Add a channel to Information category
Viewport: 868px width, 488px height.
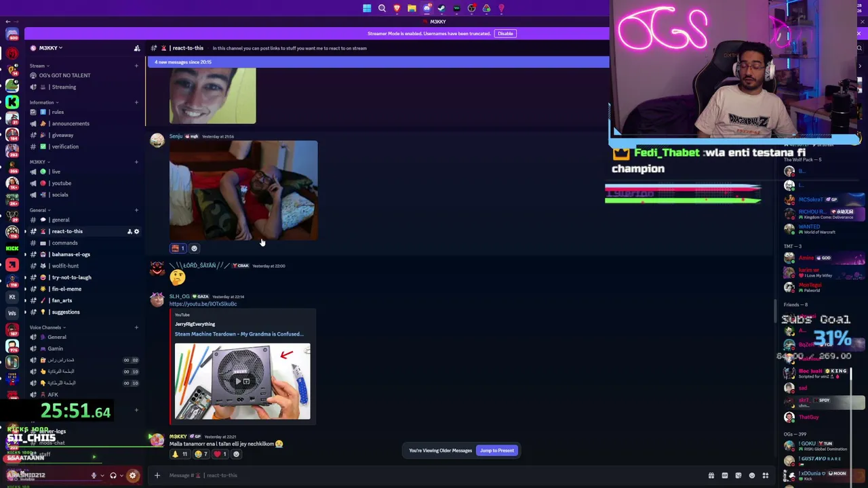click(x=136, y=102)
